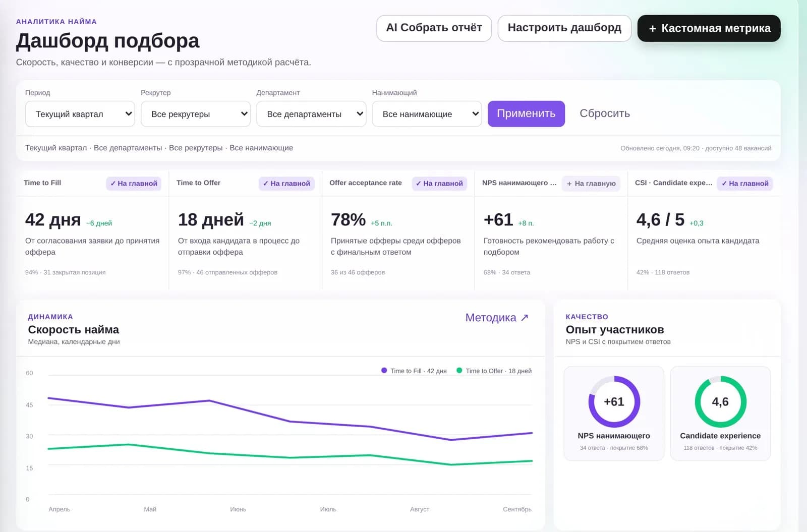The height and width of the screenshot is (532, 807).
Task: Click the Август axis label
Action: [420, 509]
